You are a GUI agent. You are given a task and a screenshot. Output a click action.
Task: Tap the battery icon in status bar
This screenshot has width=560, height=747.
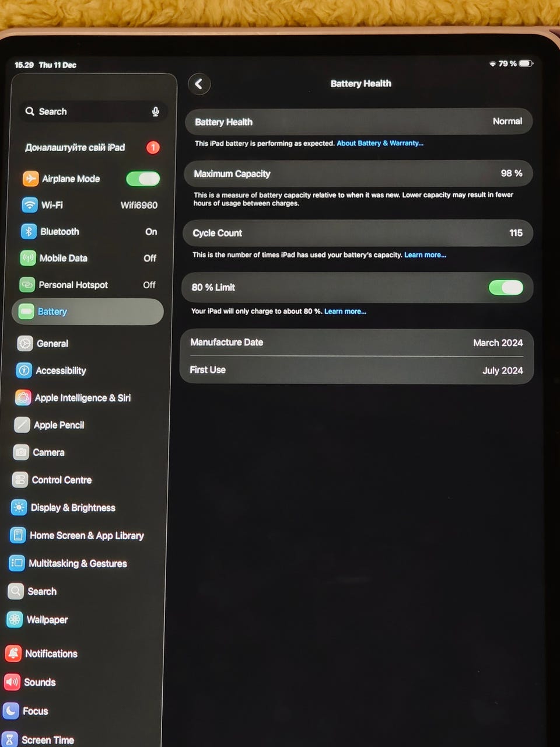526,63
